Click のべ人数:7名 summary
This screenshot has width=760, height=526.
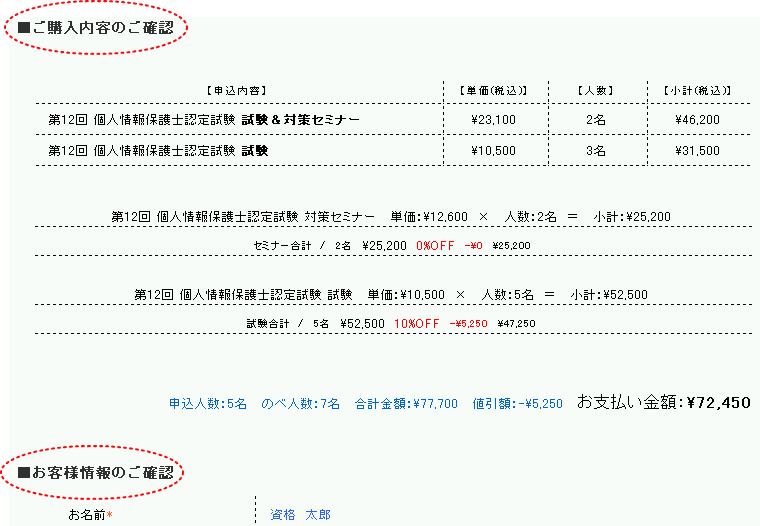(301, 404)
